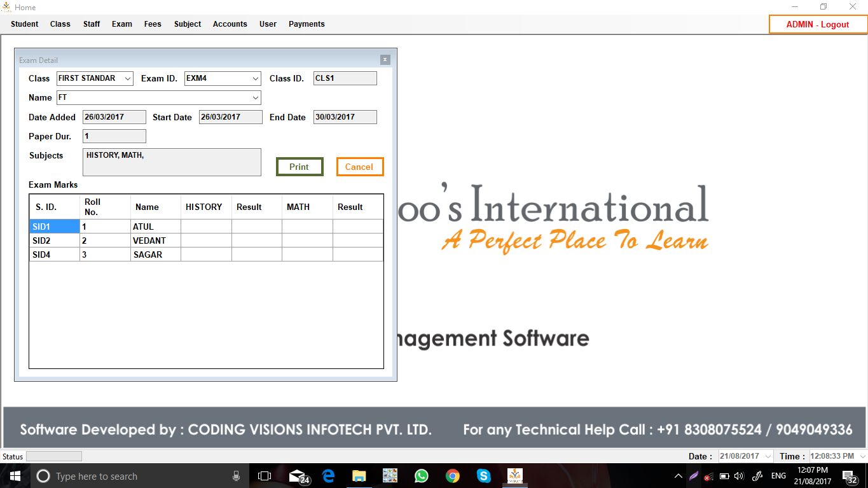Close the Exam Detail dialog
The height and width of the screenshot is (488, 868).
385,60
